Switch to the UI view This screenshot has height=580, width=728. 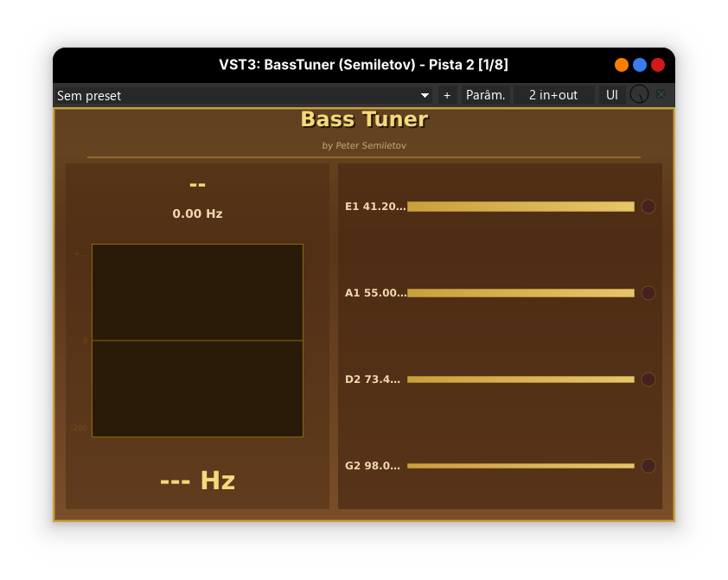(611, 95)
